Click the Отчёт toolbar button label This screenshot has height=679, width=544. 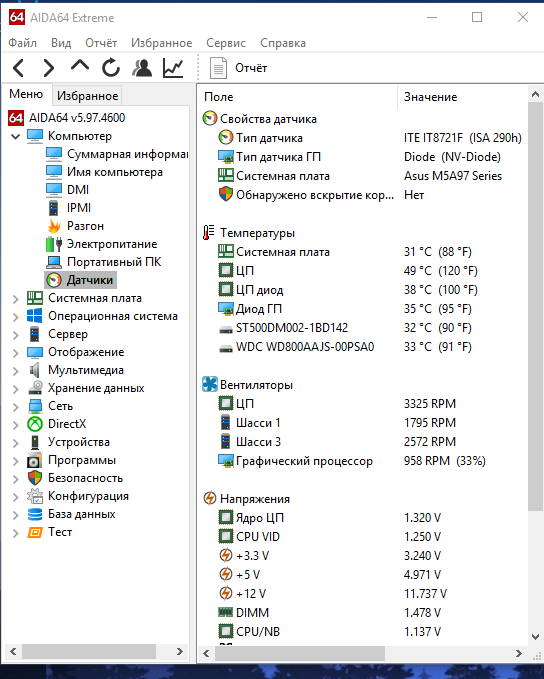click(251, 68)
